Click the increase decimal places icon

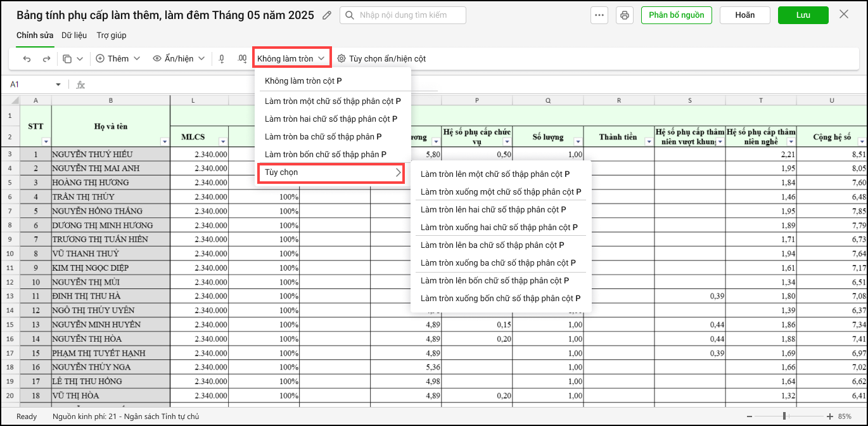tap(241, 59)
